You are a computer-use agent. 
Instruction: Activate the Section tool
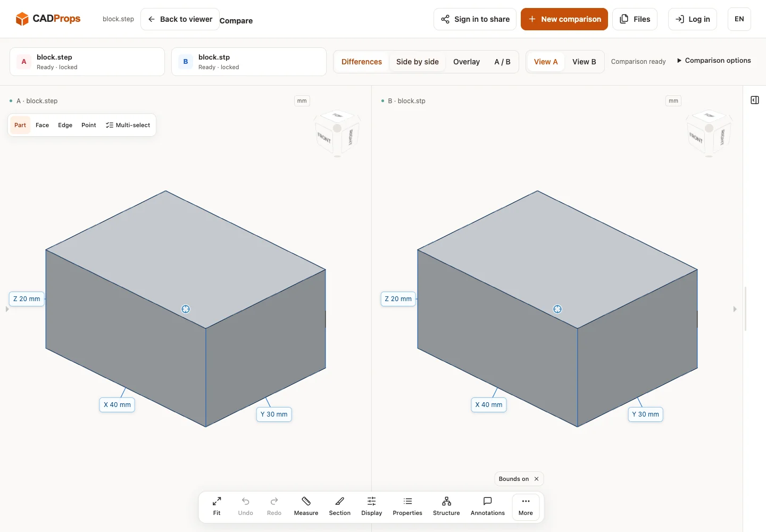[339, 506]
